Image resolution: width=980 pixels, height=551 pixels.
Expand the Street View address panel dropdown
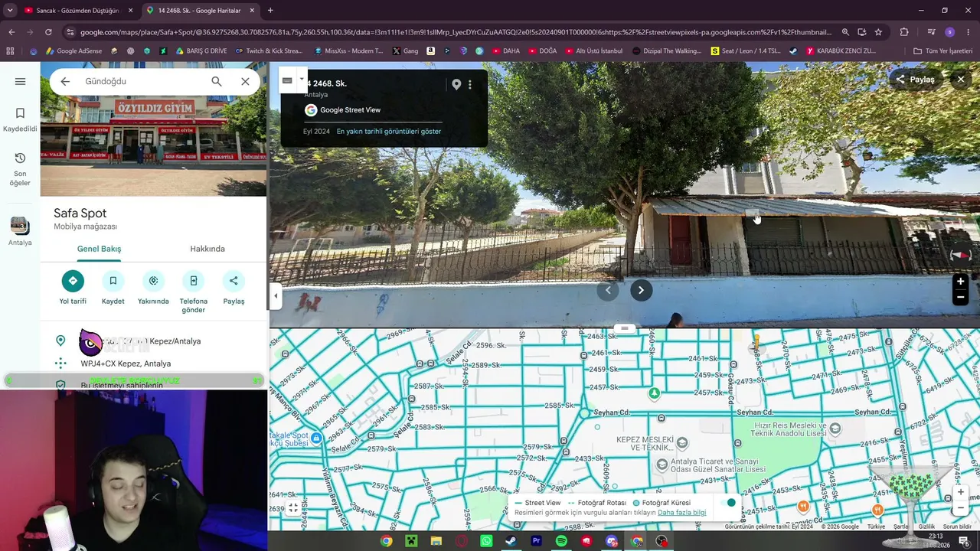(x=302, y=79)
